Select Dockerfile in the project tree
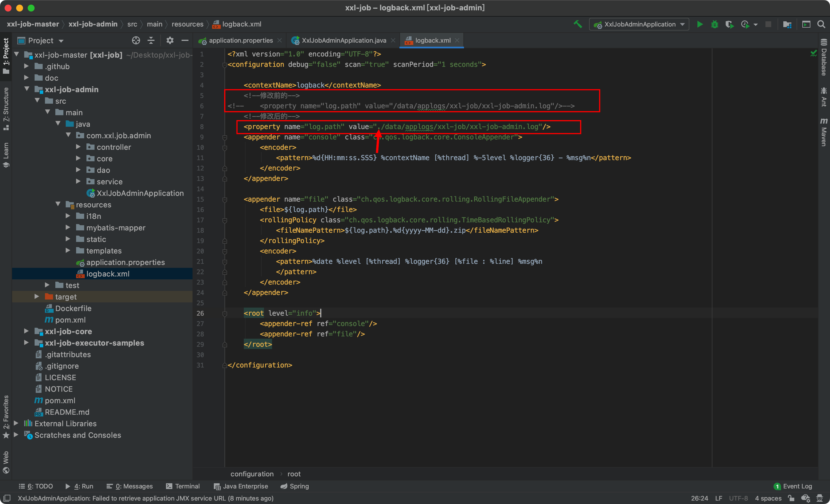This screenshot has height=504, width=830. (x=73, y=308)
